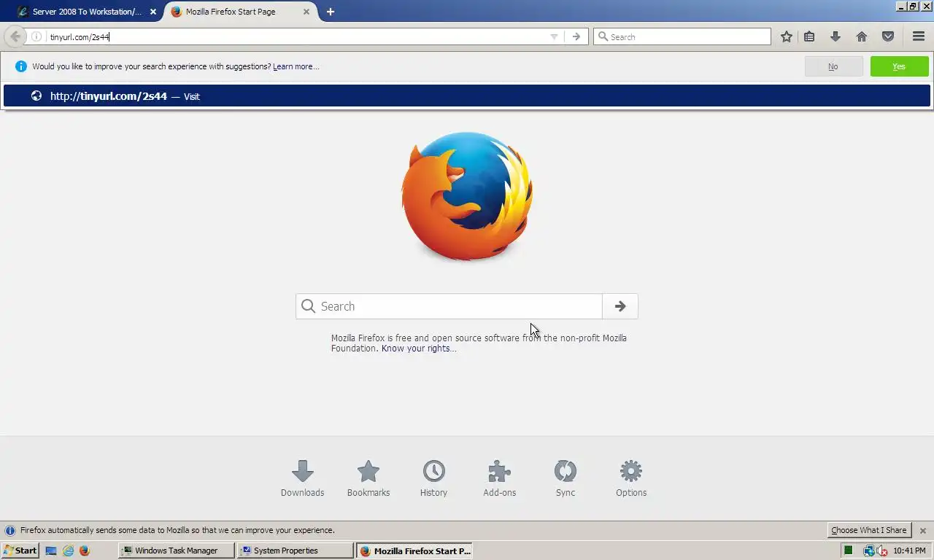
Task: Open Bookmarks from start page shortcuts
Action: click(x=368, y=478)
